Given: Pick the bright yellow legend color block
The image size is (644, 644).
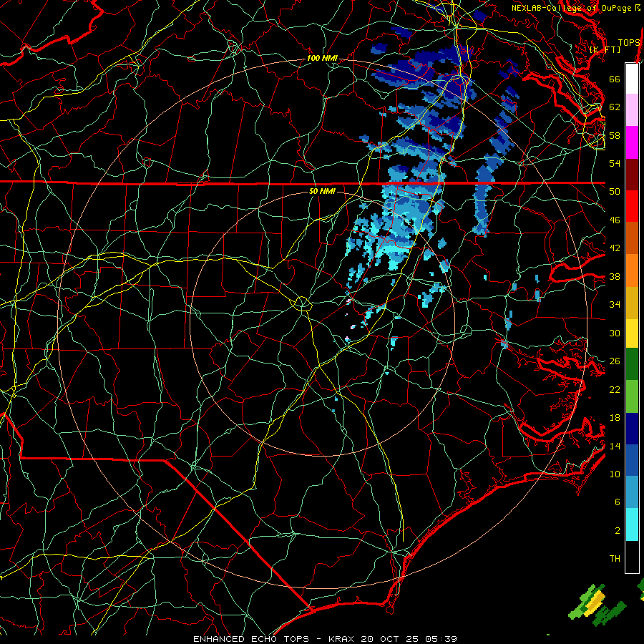Looking at the screenshot, I should pyautogui.click(x=632, y=333).
